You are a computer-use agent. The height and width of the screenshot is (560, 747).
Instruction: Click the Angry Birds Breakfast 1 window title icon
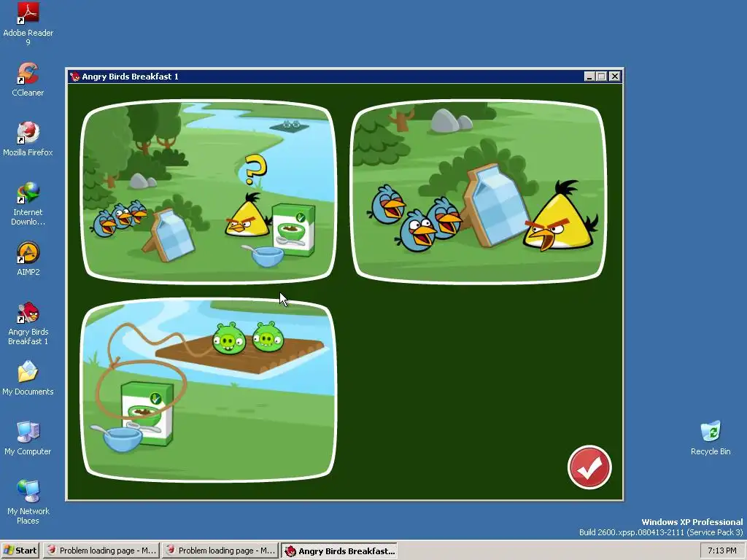coord(75,76)
